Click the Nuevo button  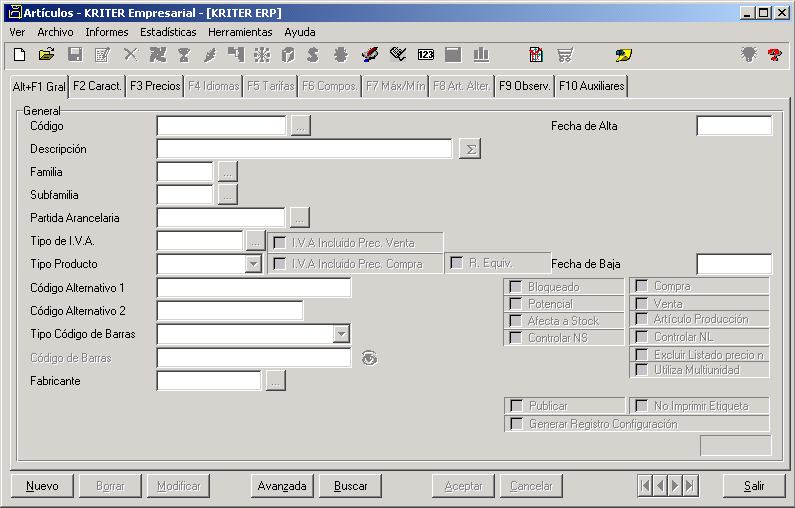[42, 486]
